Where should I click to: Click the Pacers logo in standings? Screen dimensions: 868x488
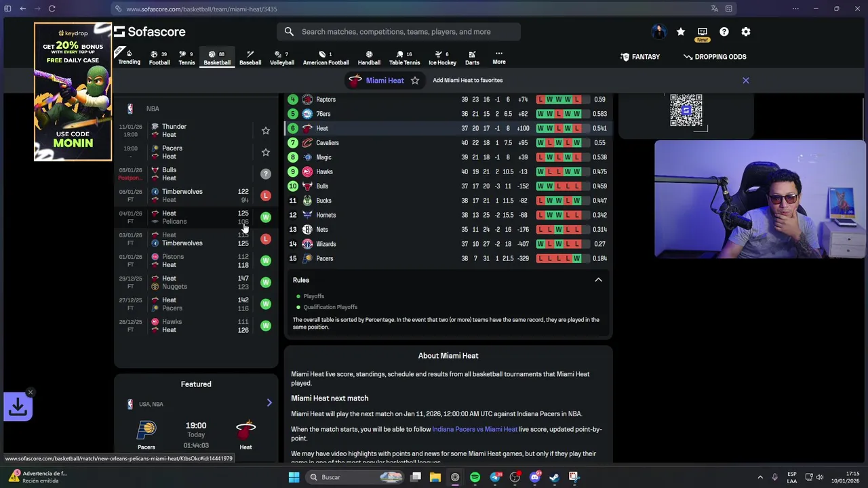[307, 258]
